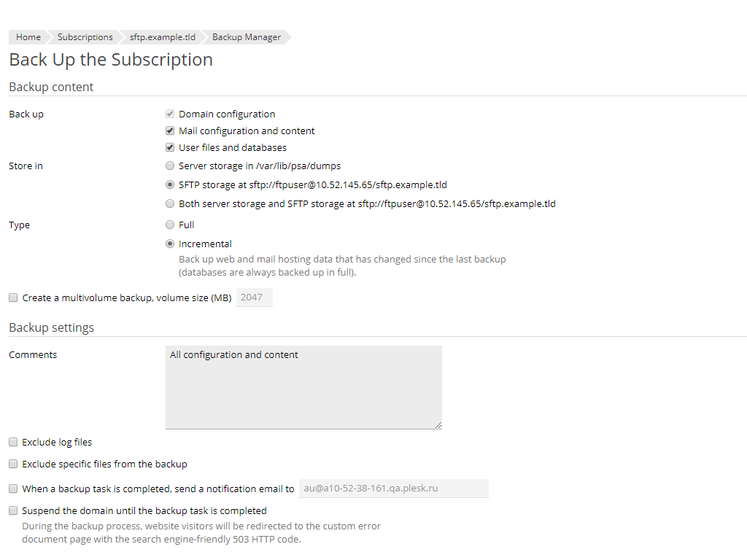Enable Create a multivolume backup
747x560 pixels.
click(13, 298)
